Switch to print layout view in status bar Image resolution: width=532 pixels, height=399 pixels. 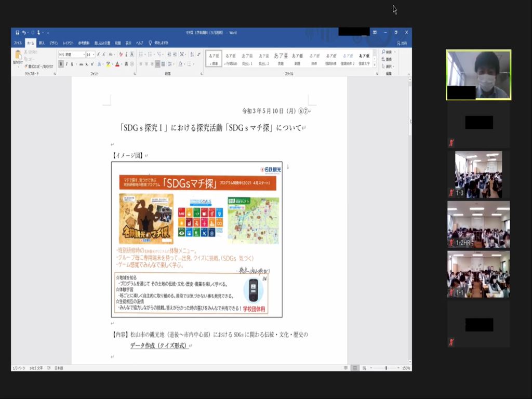point(355,368)
